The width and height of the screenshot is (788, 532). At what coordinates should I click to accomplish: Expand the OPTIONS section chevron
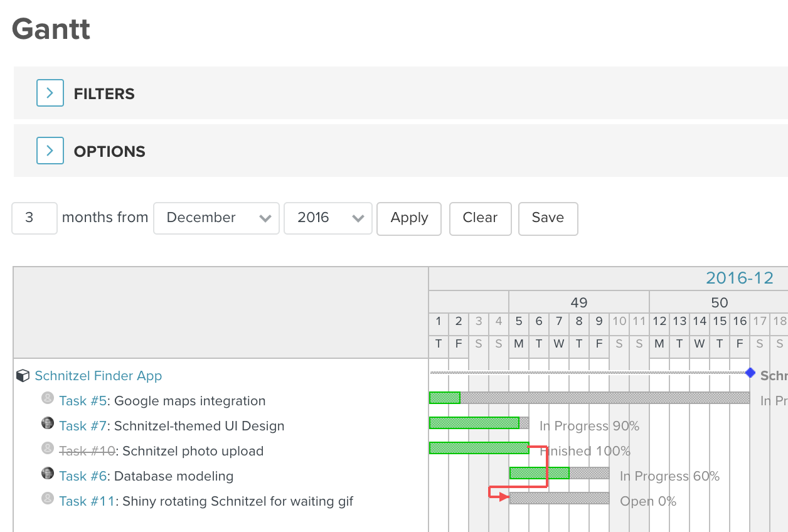tap(50, 151)
